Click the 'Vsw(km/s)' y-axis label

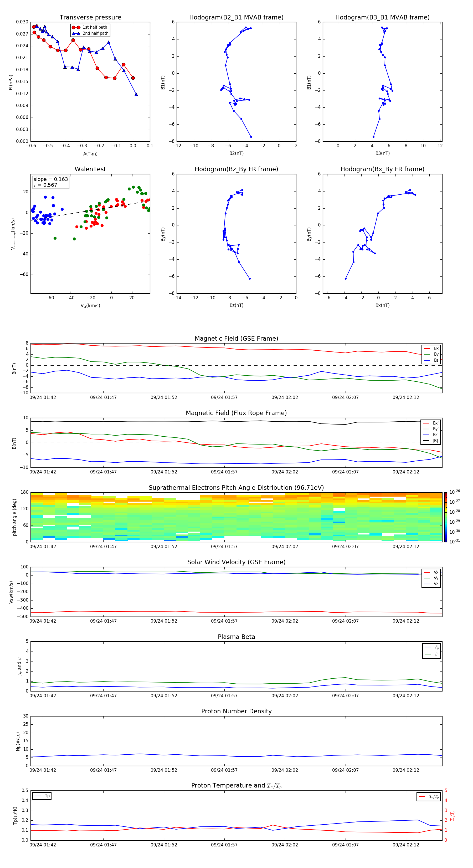tap(11, 592)
